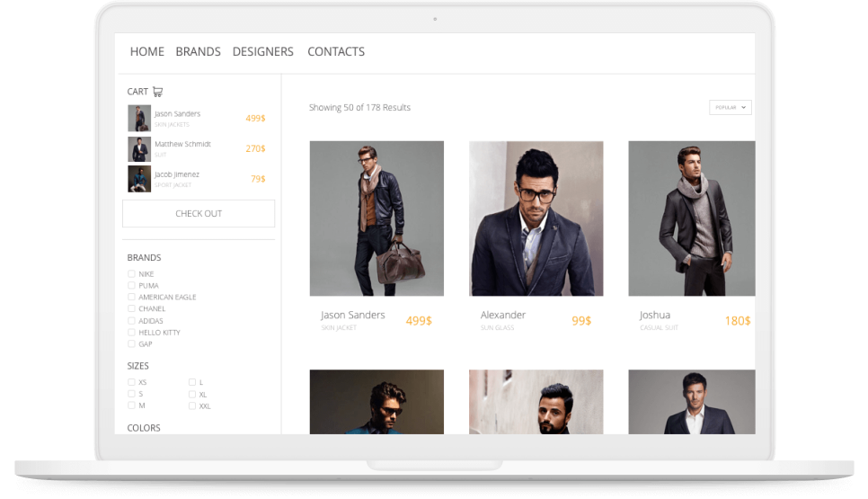Select size L checkbox

[x=192, y=382]
